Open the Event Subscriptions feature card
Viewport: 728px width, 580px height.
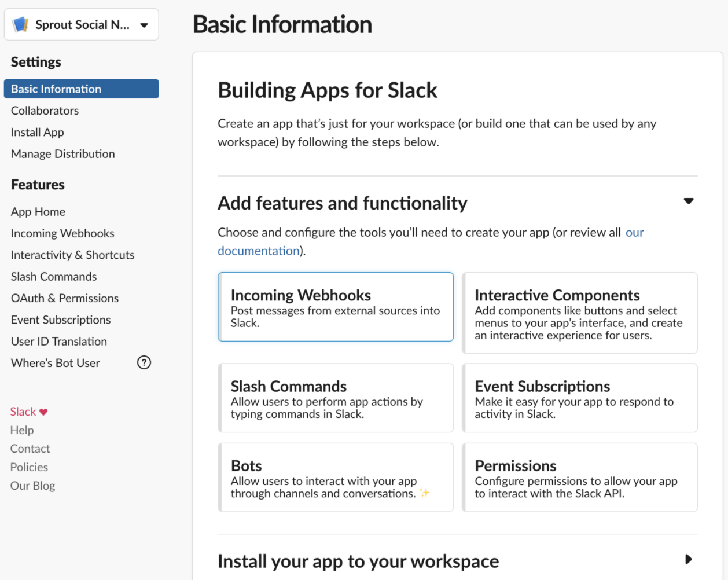(580, 398)
